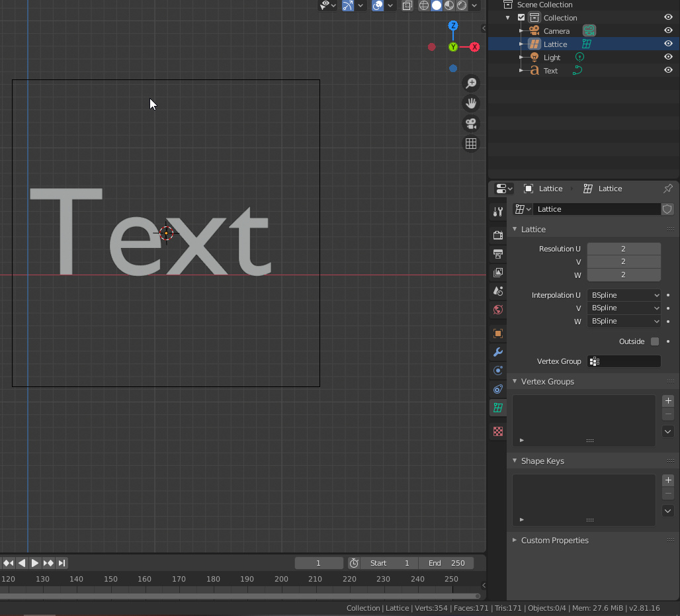Browse lattice data-block dropdown
Screen dimensions: 680x616
[x=523, y=209]
